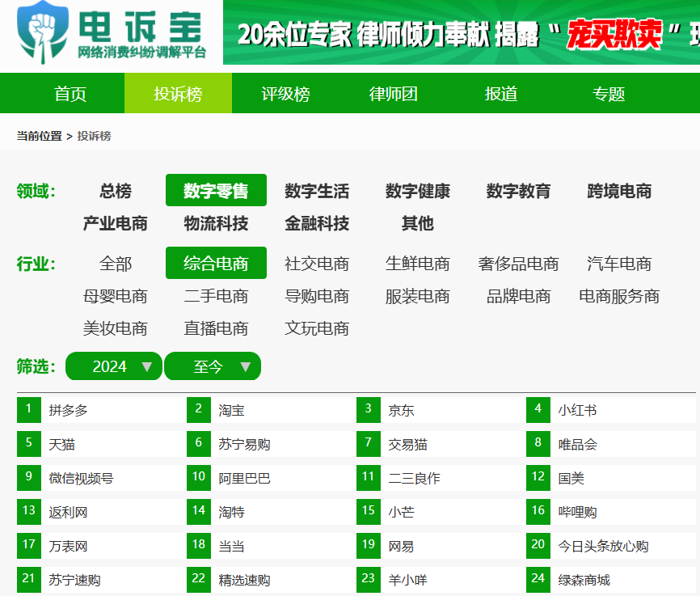Select the 数字教育 field

tap(518, 191)
